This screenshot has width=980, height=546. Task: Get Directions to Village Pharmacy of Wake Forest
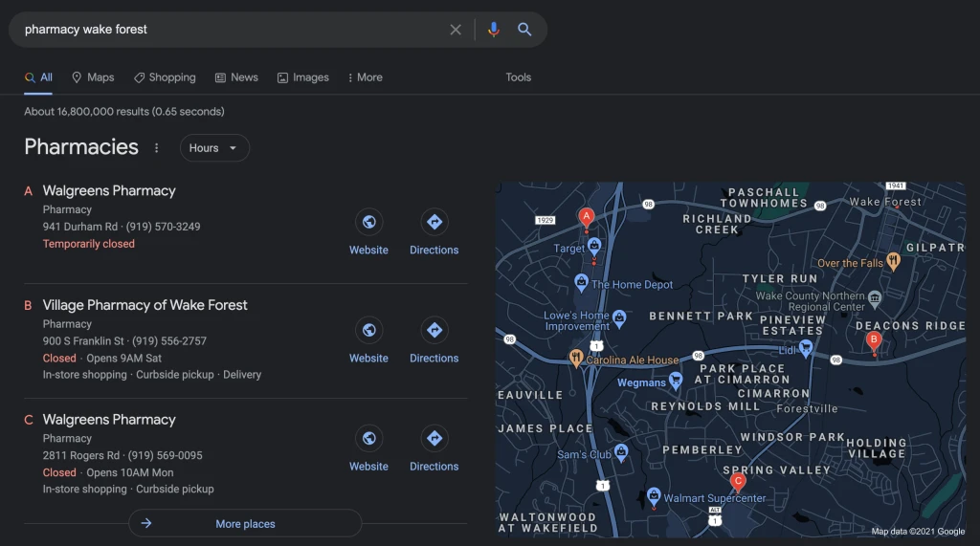click(434, 340)
